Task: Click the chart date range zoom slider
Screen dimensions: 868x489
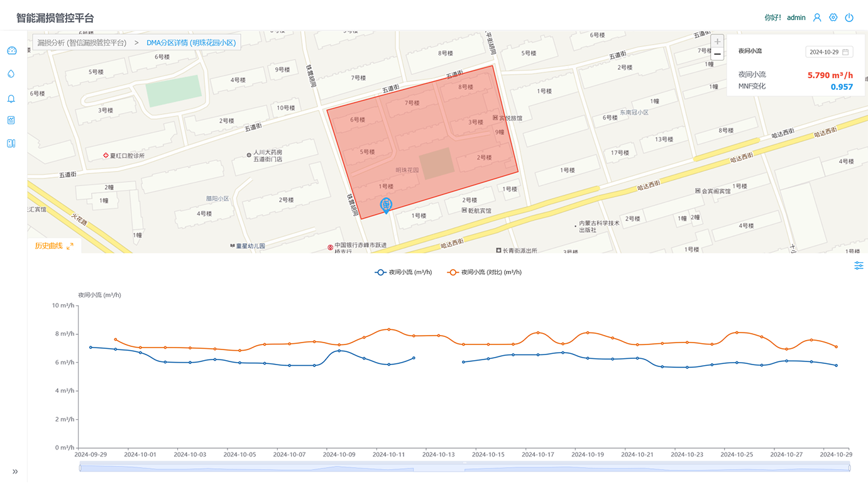Action: point(464,468)
